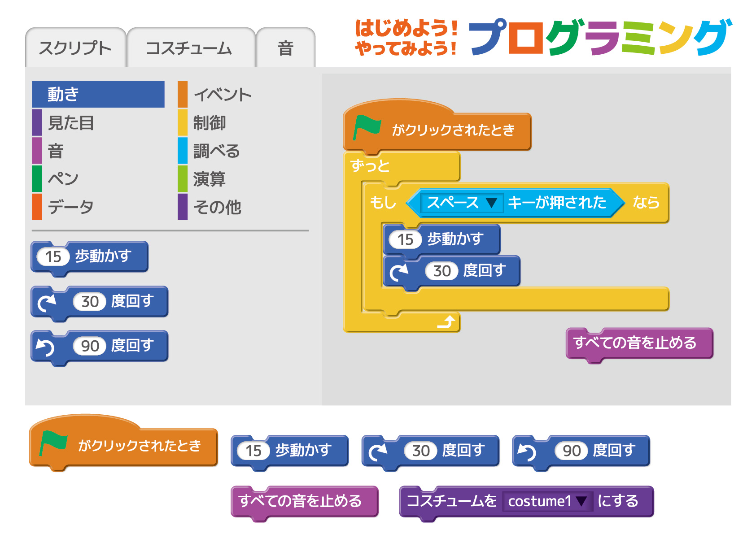Click the 15 value field in palette 歩動かす block
Image resolution: width=756 pixels, height=534 pixels.
[x=53, y=257]
